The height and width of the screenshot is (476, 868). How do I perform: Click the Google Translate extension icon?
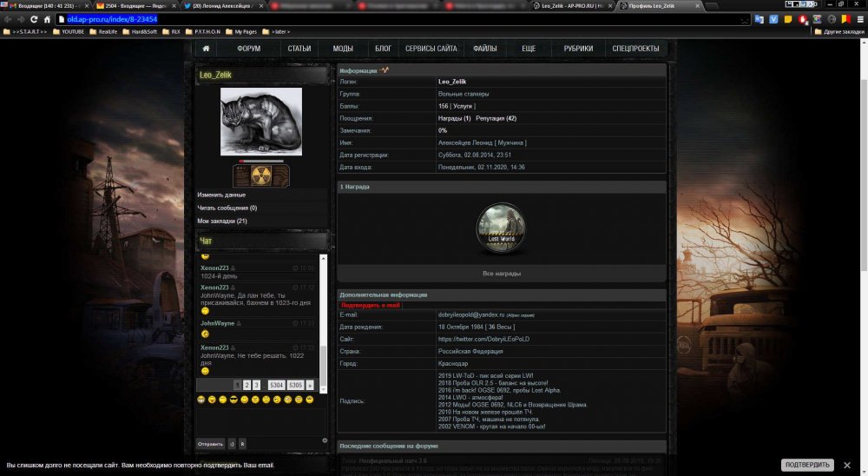758,19
